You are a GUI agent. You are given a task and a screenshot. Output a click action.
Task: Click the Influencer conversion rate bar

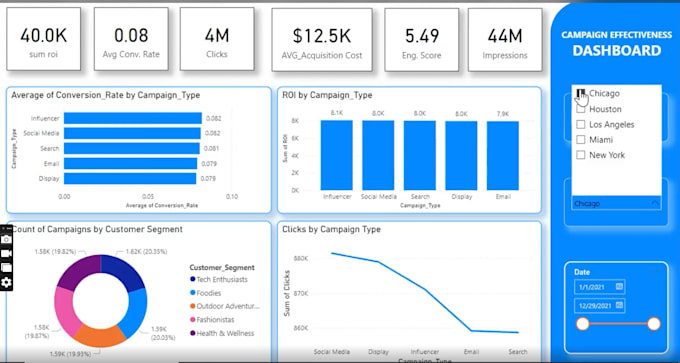point(133,118)
